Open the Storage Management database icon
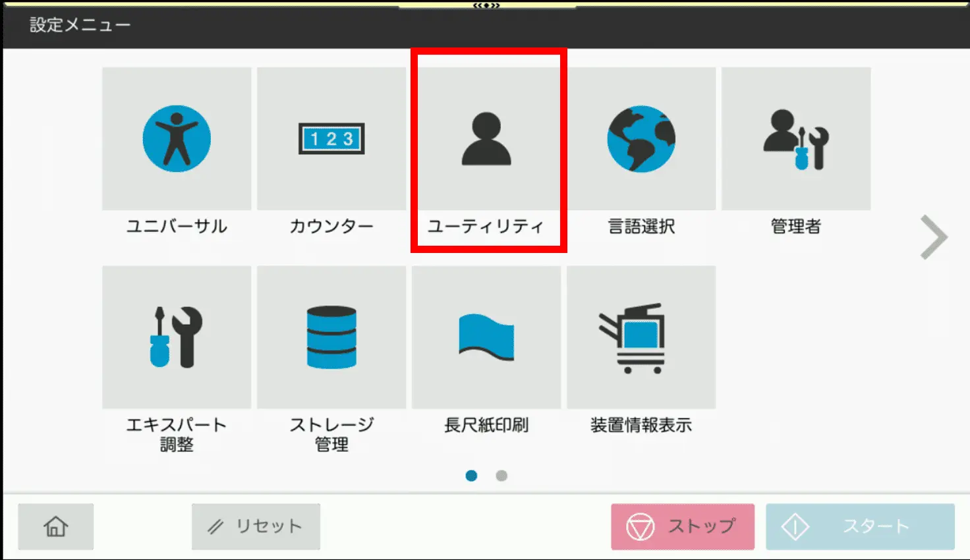The image size is (970, 560). [x=331, y=337]
